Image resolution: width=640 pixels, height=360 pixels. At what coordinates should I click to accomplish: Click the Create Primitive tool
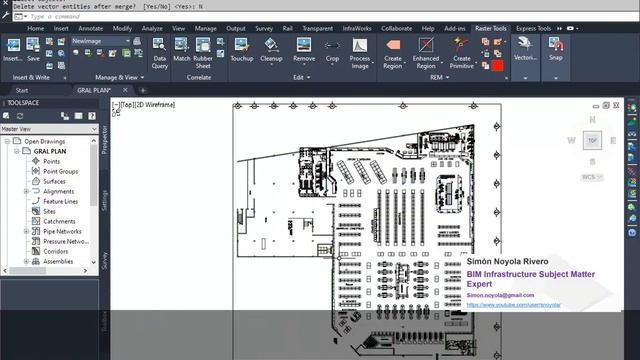tap(462, 53)
